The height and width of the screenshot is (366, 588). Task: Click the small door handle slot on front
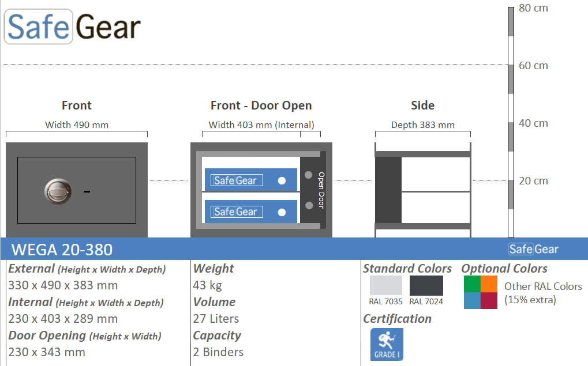87,191
